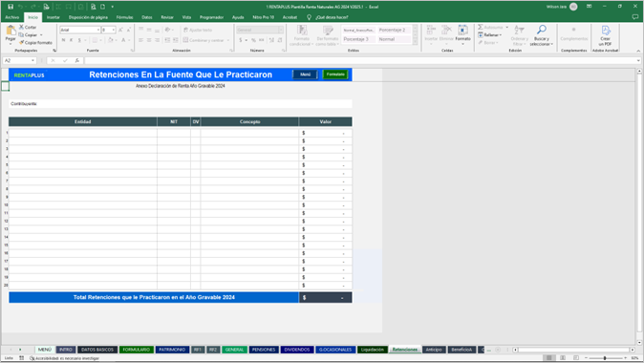The height and width of the screenshot is (363, 644).
Task: Click the MENÚ sheet tab
Action: pos(44,350)
